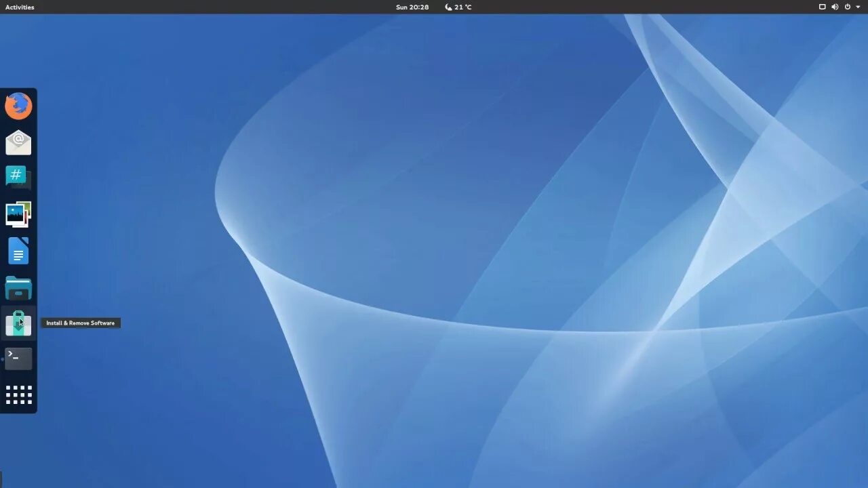Viewport: 868px width, 488px height.
Task: Open the Activities overview
Action: tap(20, 7)
